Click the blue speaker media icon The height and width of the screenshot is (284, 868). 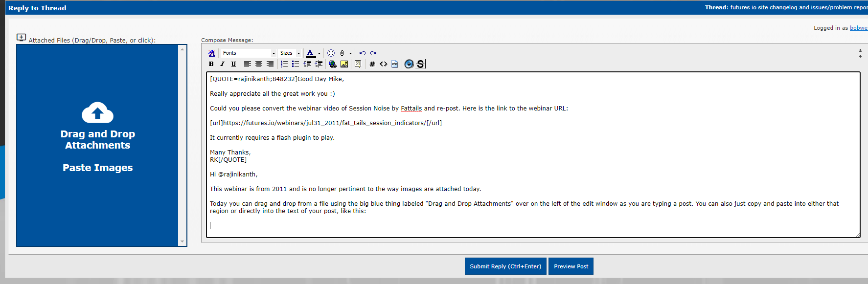[409, 64]
